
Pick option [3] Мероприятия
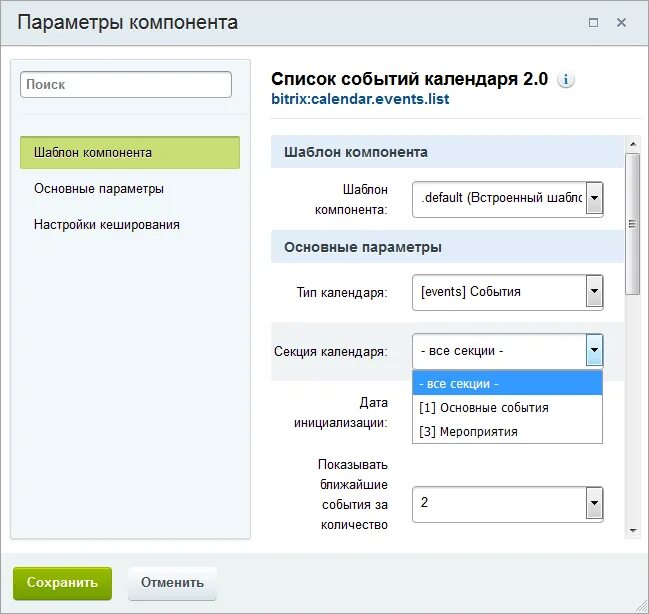tap(507, 431)
